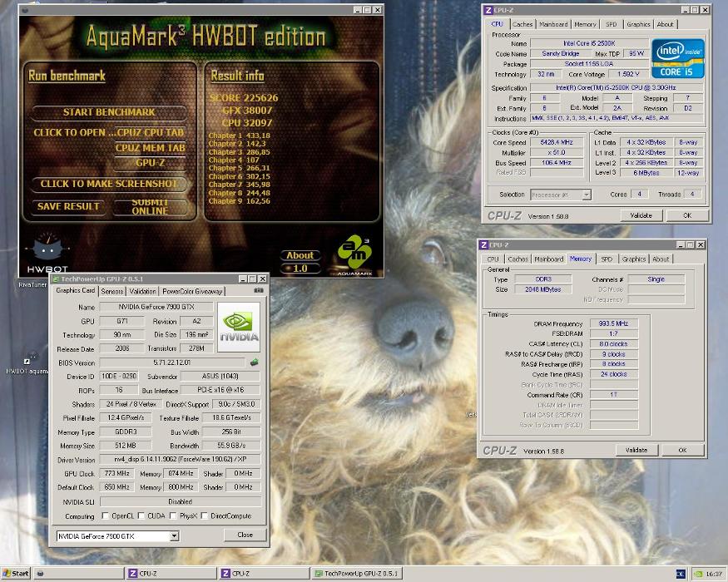This screenshot has width=728, height=582.
Task: Click the SCORE 225626 result text
Action: pyautogui.click(x=243, y=98)
